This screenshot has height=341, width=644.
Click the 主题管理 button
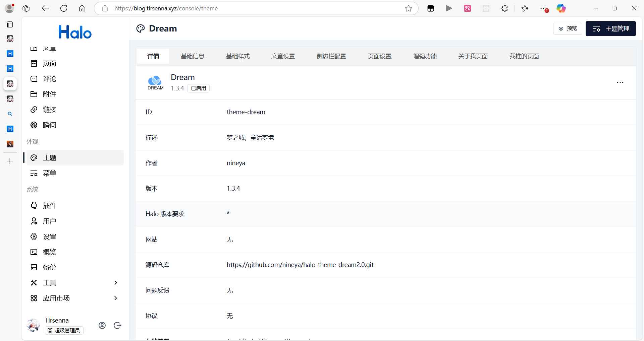point(610,29)
